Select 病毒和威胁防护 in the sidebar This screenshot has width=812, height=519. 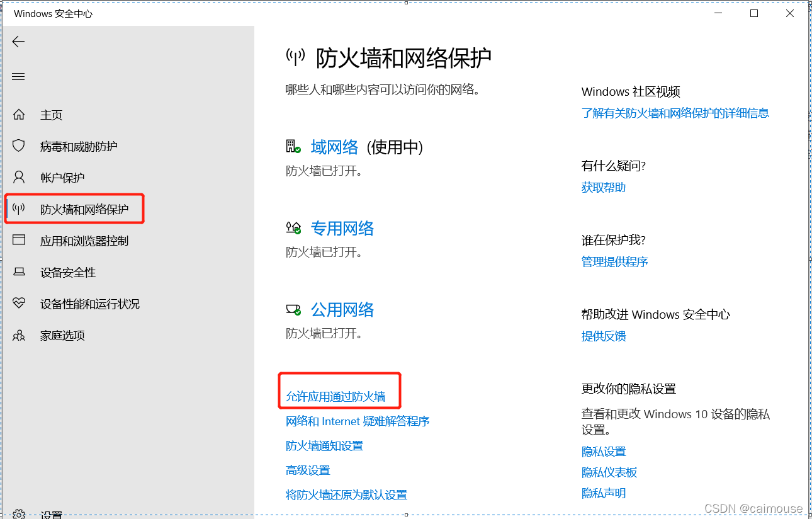pos(79,146)
